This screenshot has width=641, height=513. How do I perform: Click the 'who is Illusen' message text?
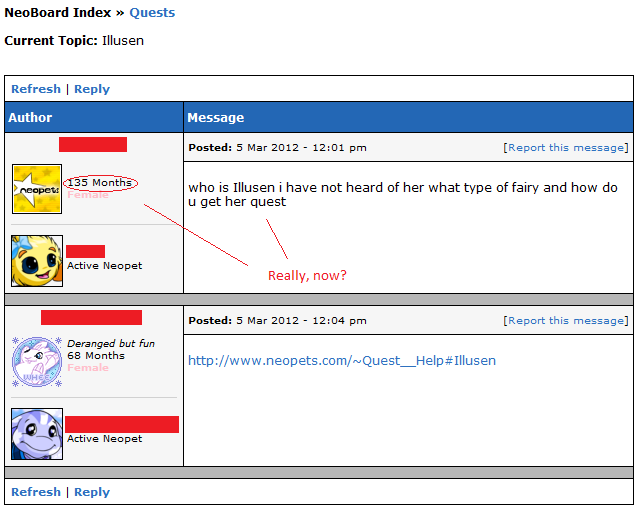pos(403,195)
